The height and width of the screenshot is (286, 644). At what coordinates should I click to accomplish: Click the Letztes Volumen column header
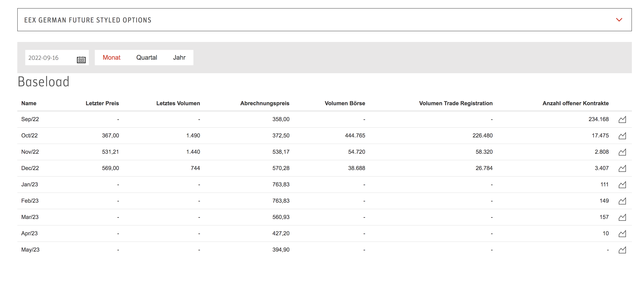pyautogui.click(x=178, y=103)
